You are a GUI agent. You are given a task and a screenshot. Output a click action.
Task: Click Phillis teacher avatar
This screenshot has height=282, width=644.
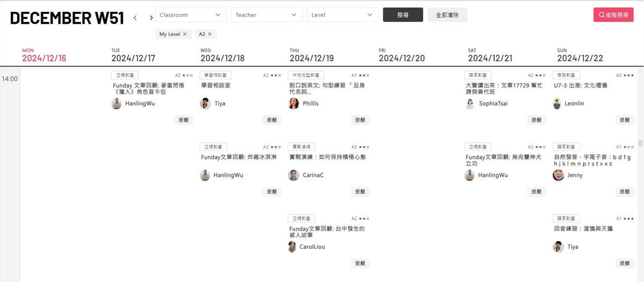[x=294, y=104]
